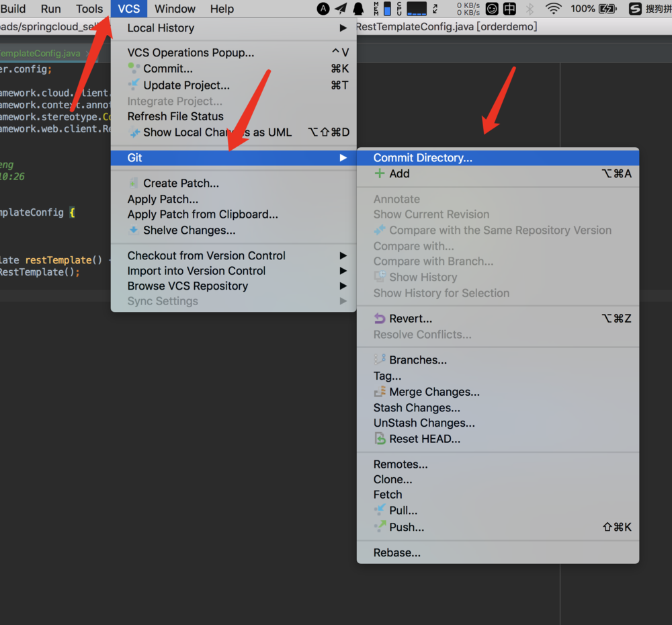Viewport: 672px width, 625px height.
Task: Click the paper plane icon in menu bar
Action: (341, 8)
